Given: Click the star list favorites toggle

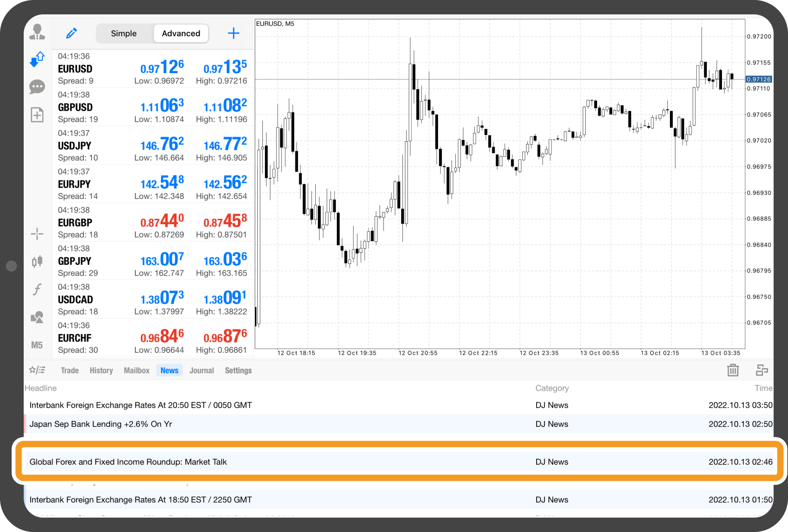Looking at the screenshot, I should click(37, 370).
